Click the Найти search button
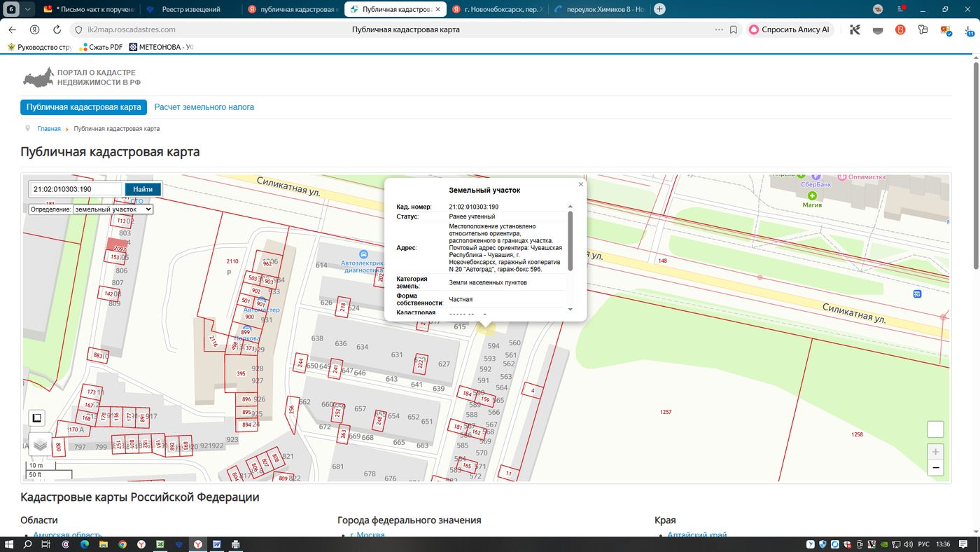 pyautogui.click(x=143, y=189)
